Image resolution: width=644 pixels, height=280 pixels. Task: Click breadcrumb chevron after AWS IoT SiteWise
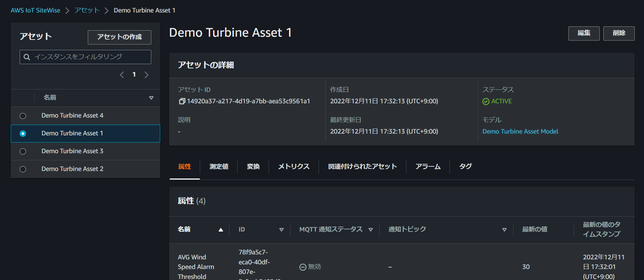pyautogui.click(x=67, y=11)
